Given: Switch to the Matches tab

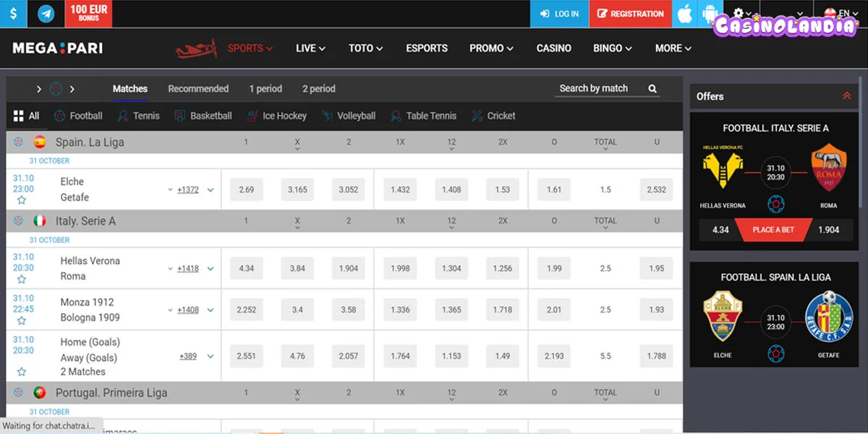Looking at the screenshot, I should pyautogui.click(x=130, y=89).
